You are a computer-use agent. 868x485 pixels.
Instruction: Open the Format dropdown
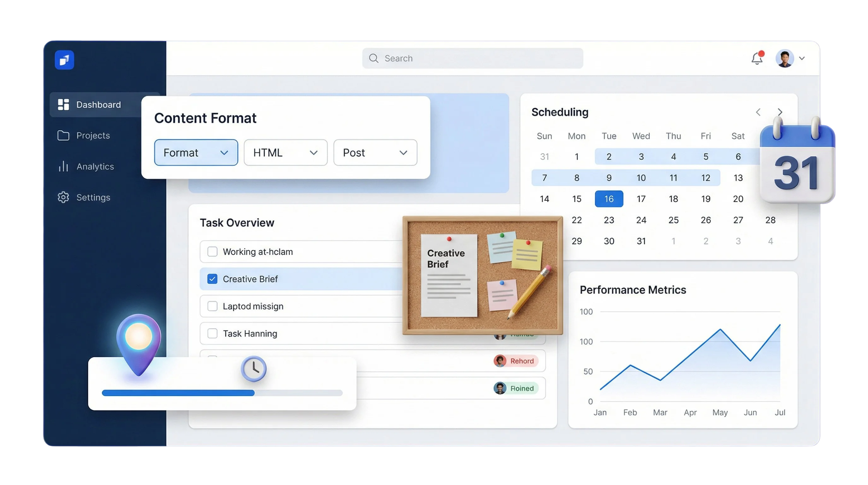(196, 153)
